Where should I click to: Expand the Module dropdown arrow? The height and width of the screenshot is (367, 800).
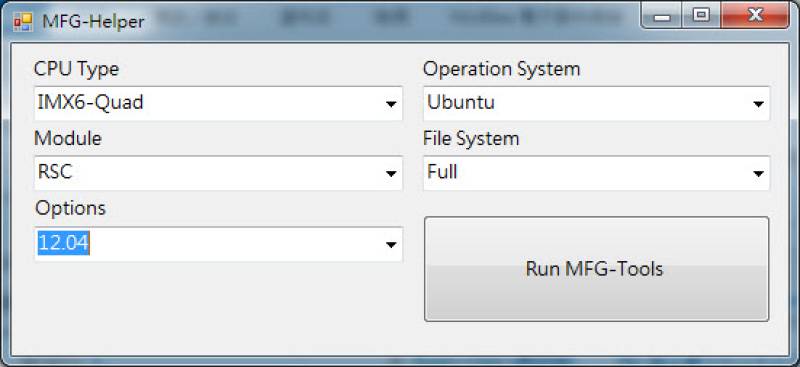click(391, 174)
